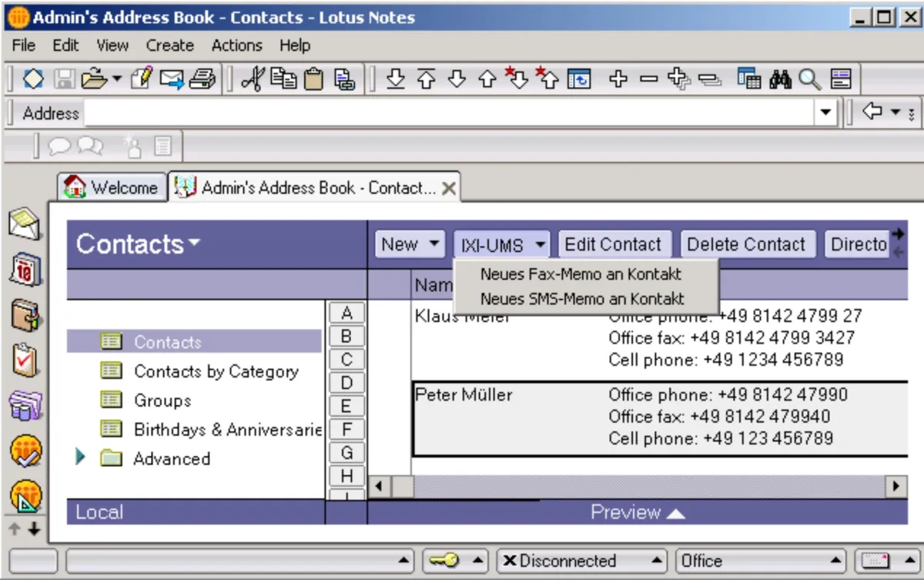Open the Actions menu
This screenshot has width=924, height=580.
point(236,45)
